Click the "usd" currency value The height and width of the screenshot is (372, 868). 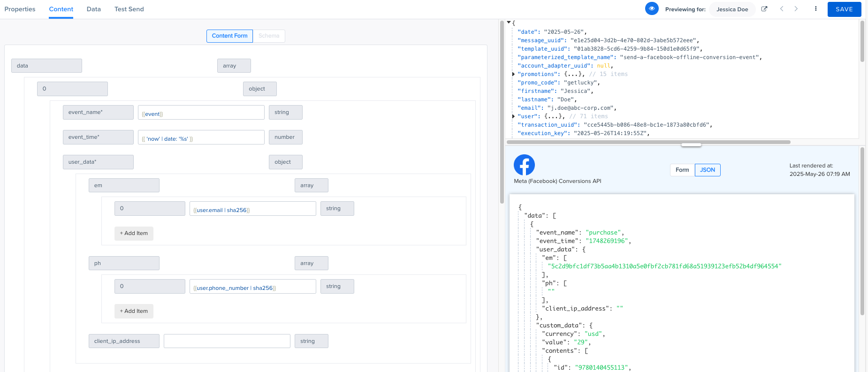[594, 334]
